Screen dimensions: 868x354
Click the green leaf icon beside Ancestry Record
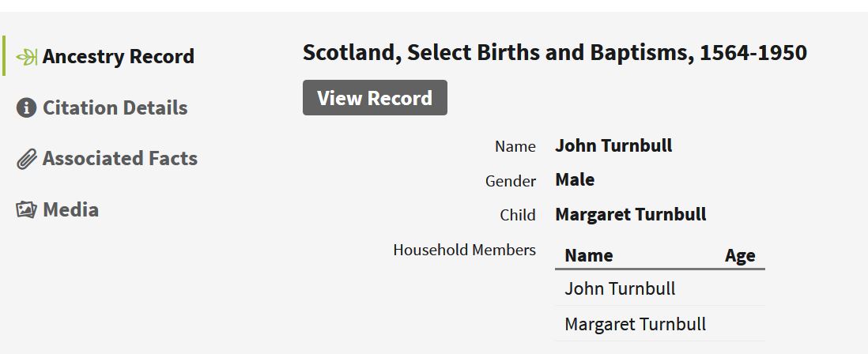point(27,57)
